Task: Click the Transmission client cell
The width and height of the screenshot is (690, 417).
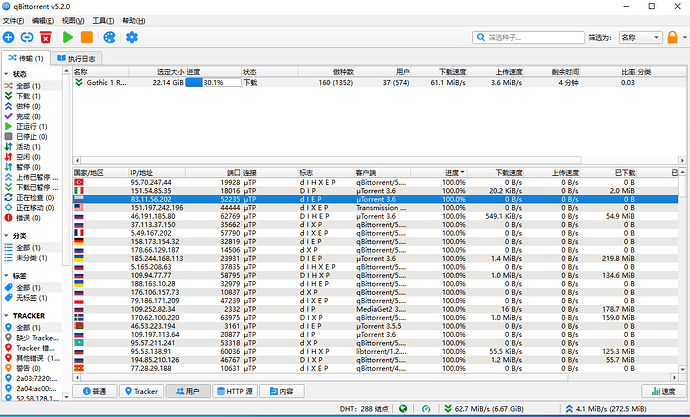Action: click(382, 208)
